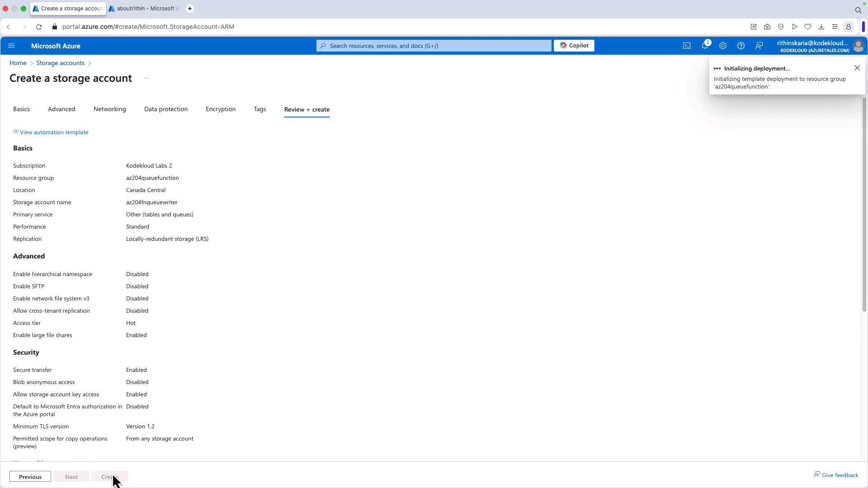Screen dimensions: 868x488
Task: Click the vertical page scrollbar
Action: point(864,204)
